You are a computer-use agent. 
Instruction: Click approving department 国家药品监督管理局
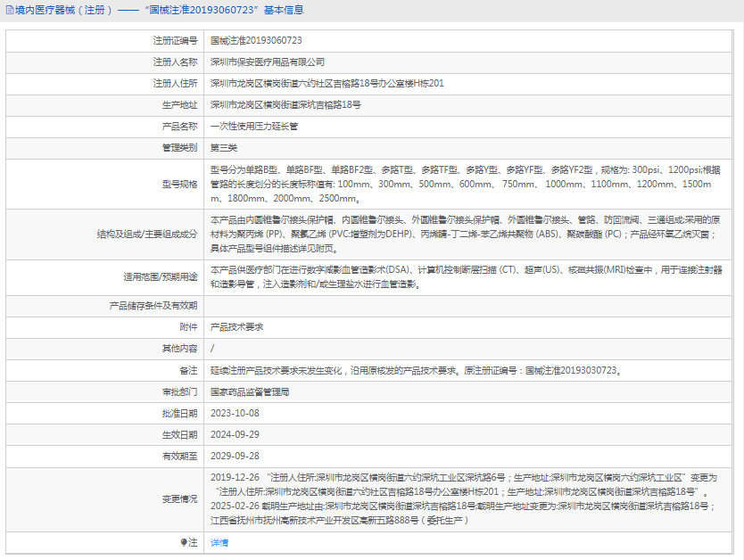(250, 392)
